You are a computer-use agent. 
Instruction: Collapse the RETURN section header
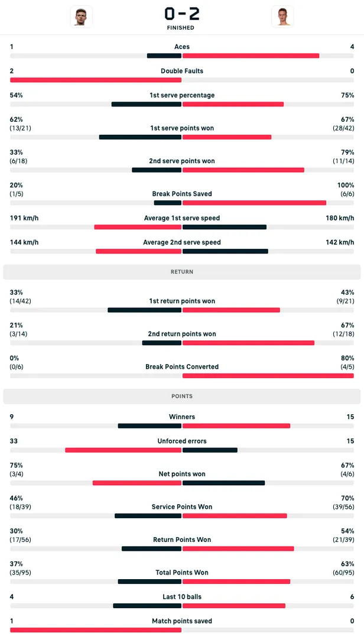tap(182, 272)
